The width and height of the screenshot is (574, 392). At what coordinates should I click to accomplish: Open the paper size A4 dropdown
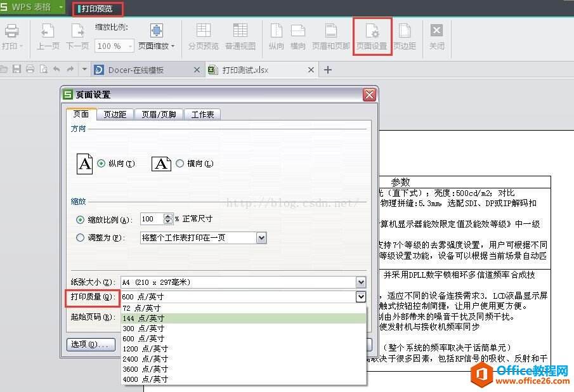click(361, 282)
